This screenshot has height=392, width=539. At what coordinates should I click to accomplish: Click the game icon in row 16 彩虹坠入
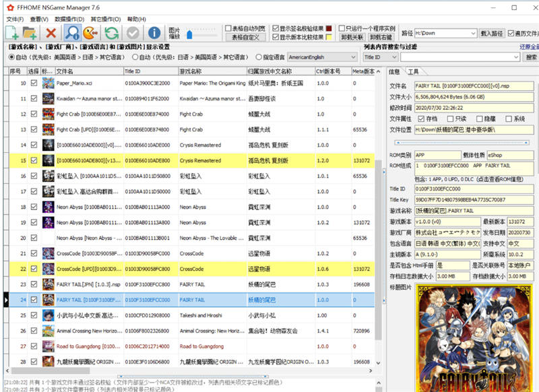48,176
